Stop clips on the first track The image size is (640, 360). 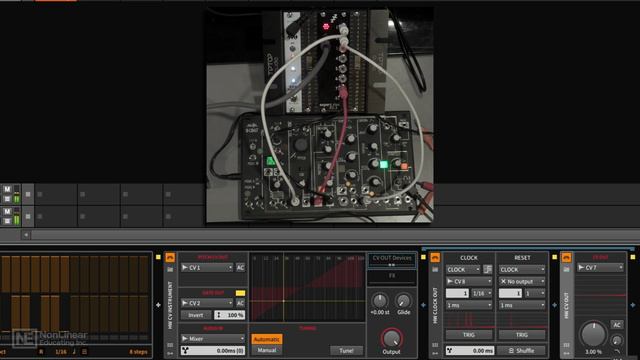coord(28,194)
